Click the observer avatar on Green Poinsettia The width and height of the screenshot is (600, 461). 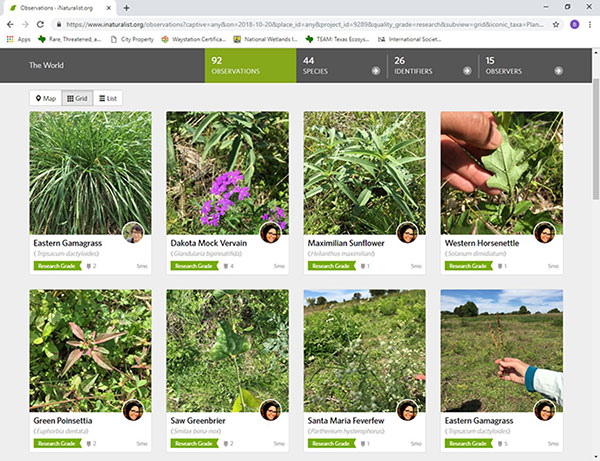(133, 411)
